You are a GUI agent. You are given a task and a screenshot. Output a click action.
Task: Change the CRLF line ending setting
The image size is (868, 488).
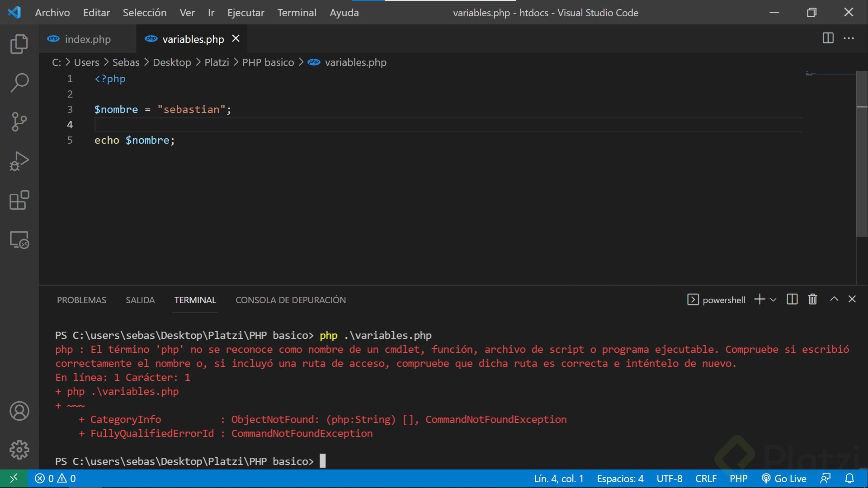tap(706, 479)
